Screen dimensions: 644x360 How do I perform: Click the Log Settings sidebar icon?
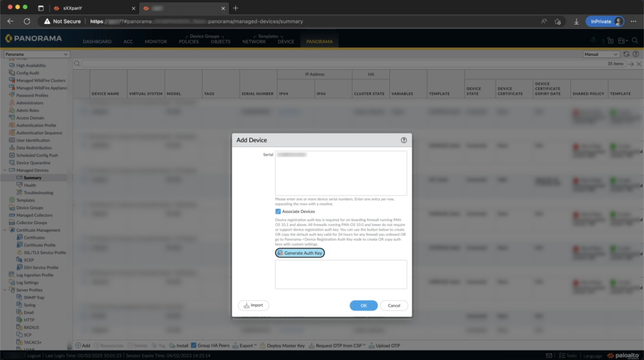tap(12, 283)
